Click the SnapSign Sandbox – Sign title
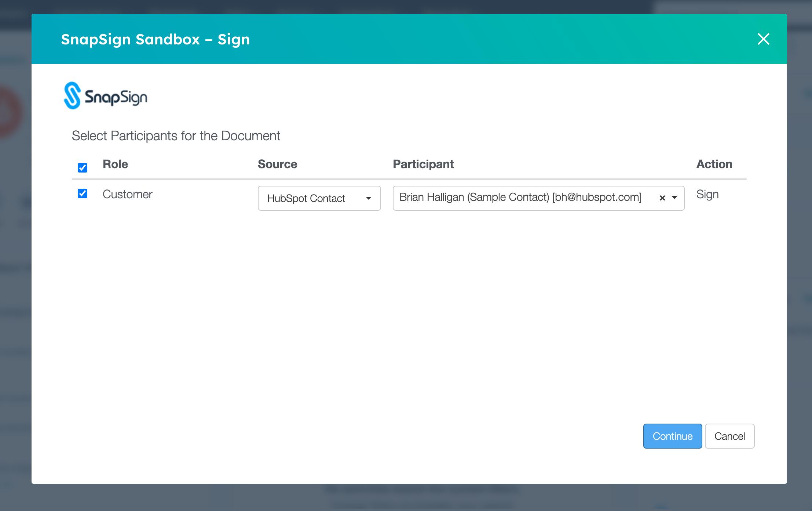The width and height of the screenshot is (812, 511). point(156,39)
